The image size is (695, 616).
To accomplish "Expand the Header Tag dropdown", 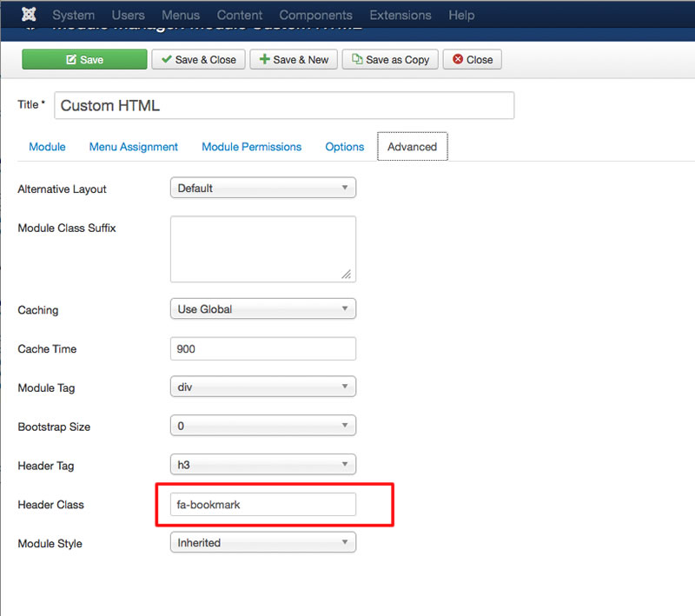I will point(262,465).
